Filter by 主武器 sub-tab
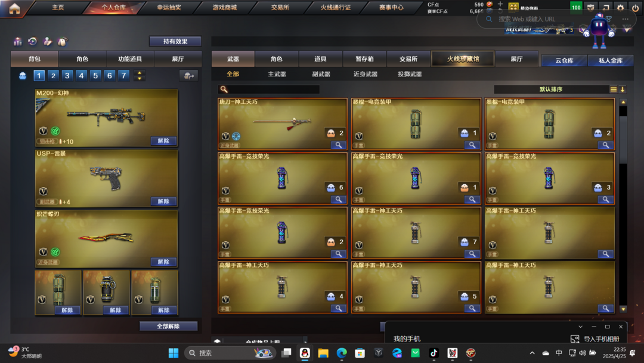The width and height of the screenshot is (644, 363). 277,74
